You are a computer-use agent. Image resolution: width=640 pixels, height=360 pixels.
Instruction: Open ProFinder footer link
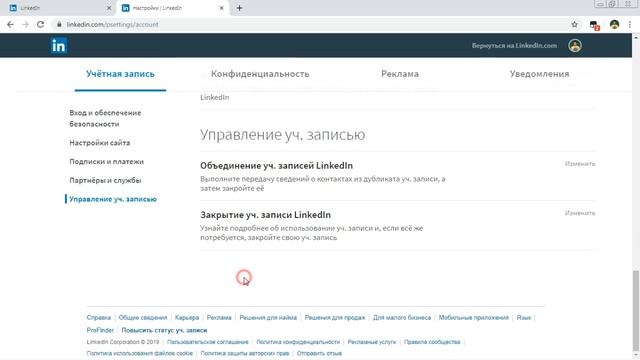tap(100, 330)
